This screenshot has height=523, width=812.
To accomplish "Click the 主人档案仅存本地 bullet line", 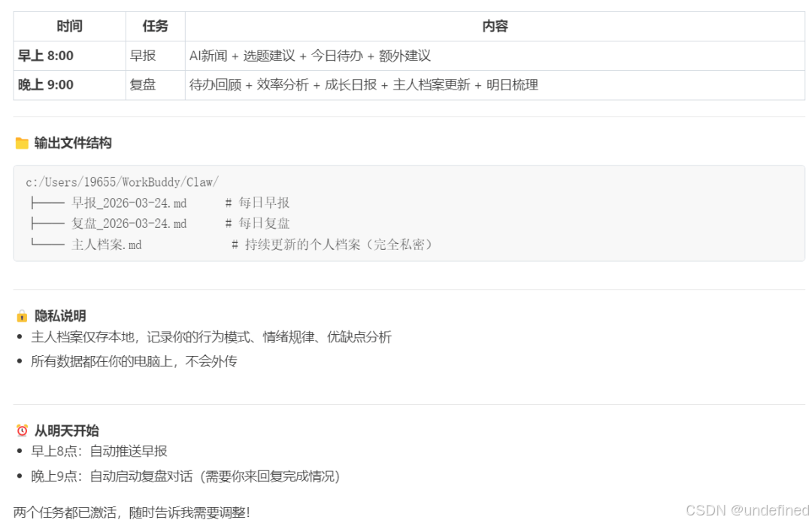I will pyautogui.click(x=211, y=337).
